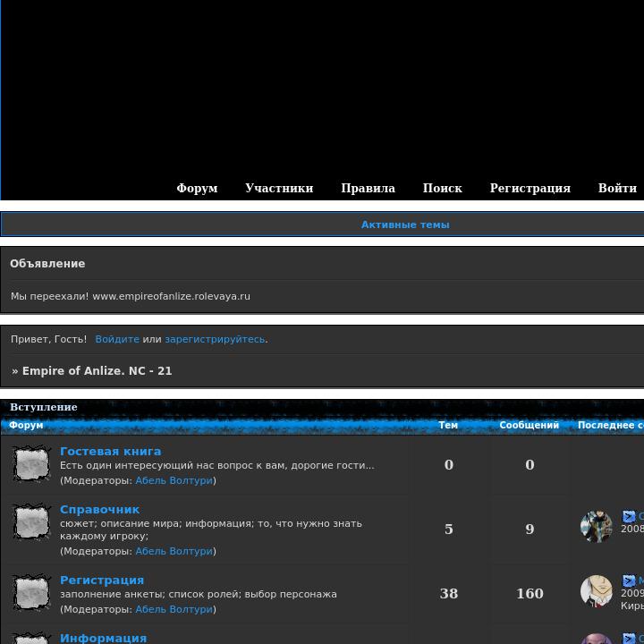The height and width of the screenshot is (644, 644).
Task: Click the message count 9 in Справочник row
Action: tap(530, 529)
